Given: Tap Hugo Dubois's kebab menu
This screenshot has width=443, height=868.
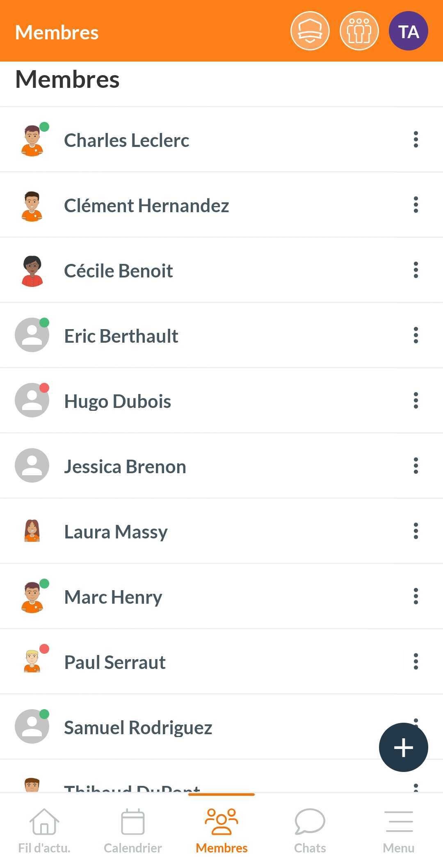Looking at the screenshot, I should coord(416,401).
